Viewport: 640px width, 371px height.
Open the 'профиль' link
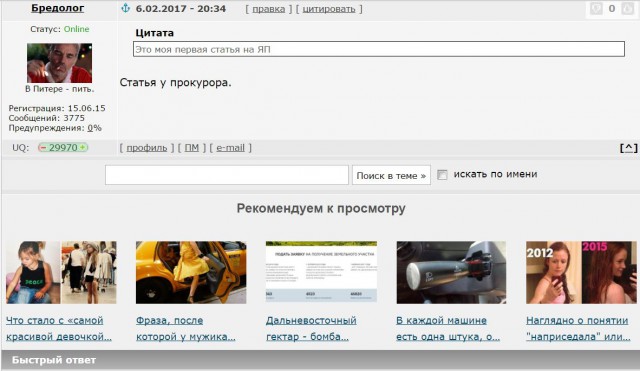tap(147, 148)
